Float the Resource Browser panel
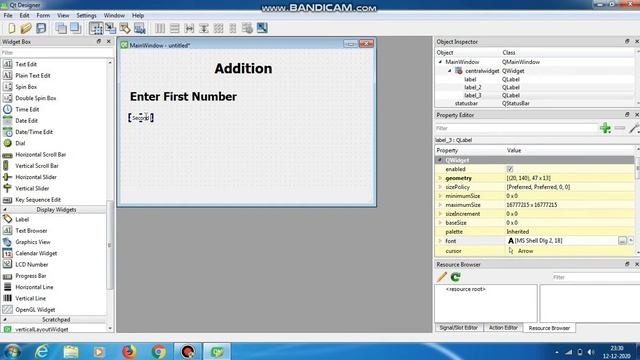 coord(627,264)
